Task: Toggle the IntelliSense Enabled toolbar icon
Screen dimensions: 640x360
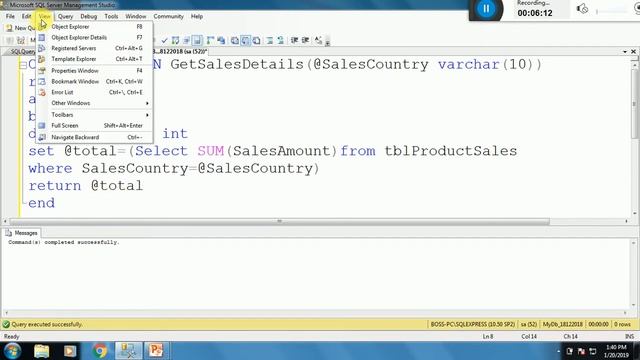Action: click(x=197, y=40)
